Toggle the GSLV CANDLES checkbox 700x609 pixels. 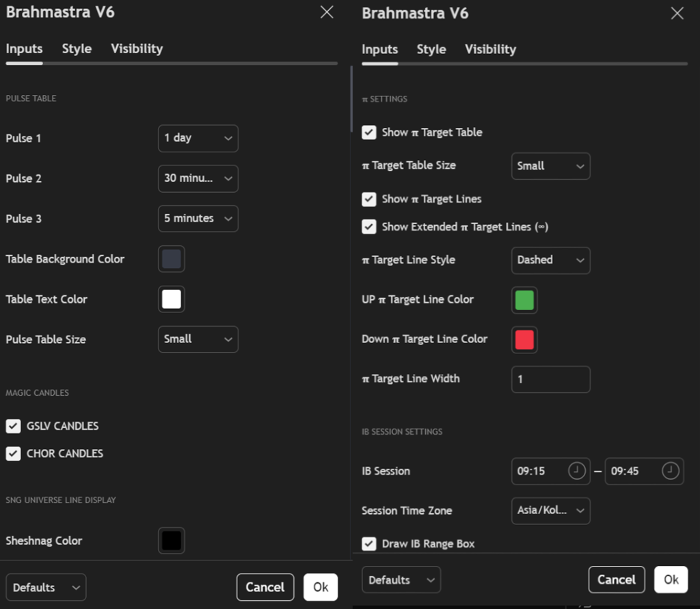pos(13,426)
